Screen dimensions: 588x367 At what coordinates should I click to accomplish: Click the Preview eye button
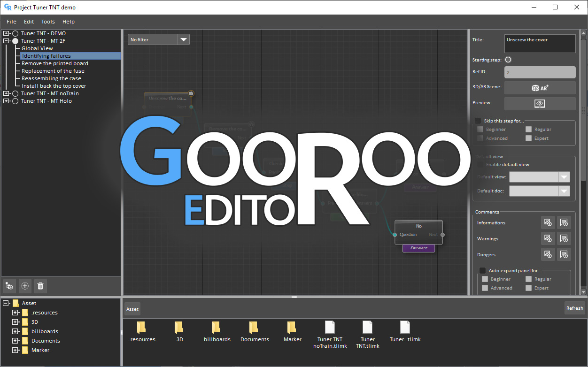click(x=540, y=103)
